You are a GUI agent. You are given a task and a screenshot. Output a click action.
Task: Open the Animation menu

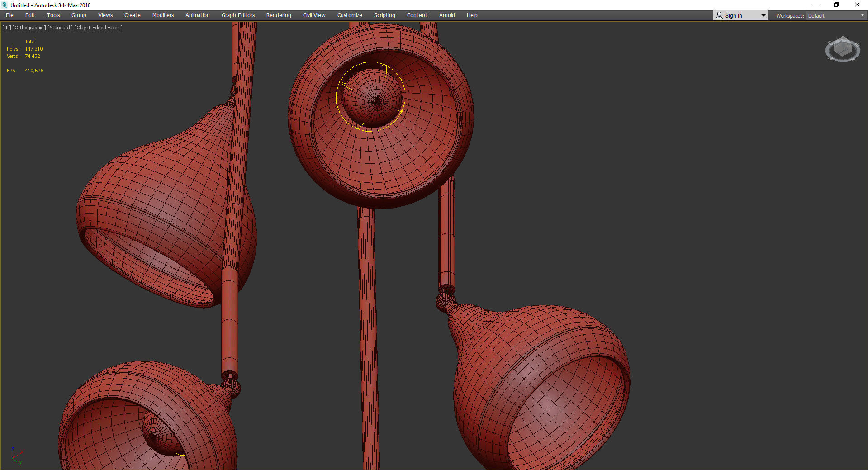[x=197, y=15]
